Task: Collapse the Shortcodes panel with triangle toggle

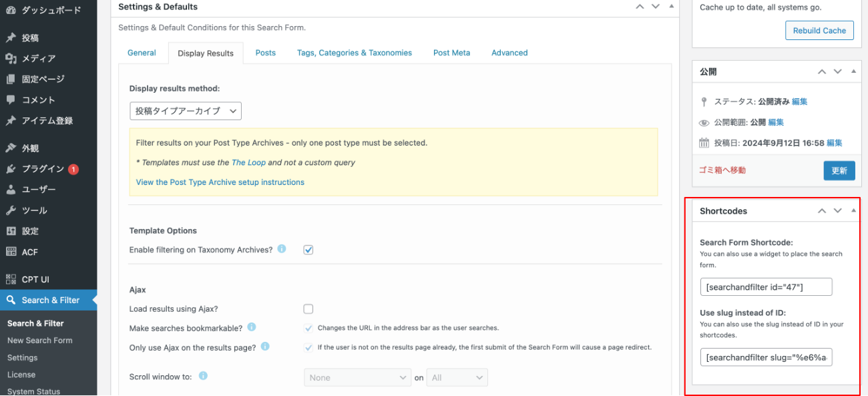Action: [x=853, y=210]
